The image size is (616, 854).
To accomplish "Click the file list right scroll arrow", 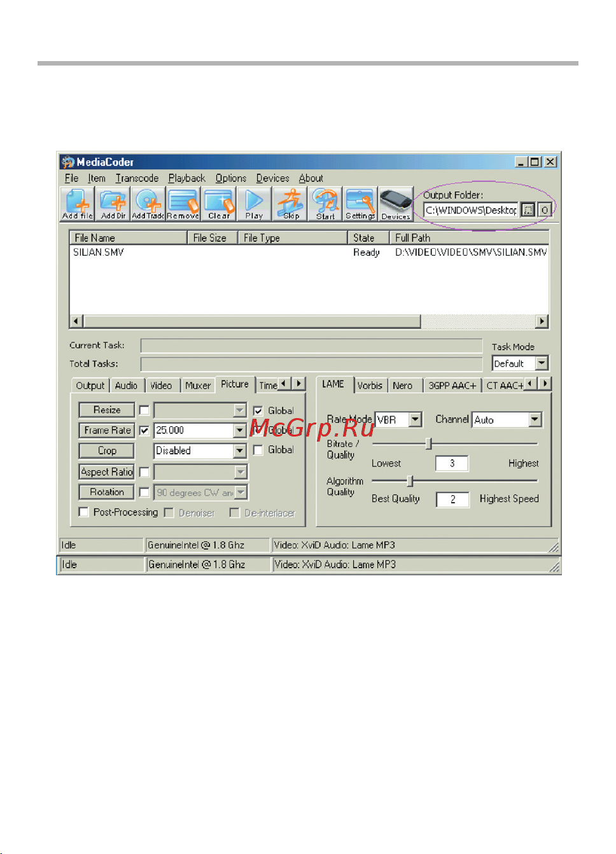I will coord(542,321).
